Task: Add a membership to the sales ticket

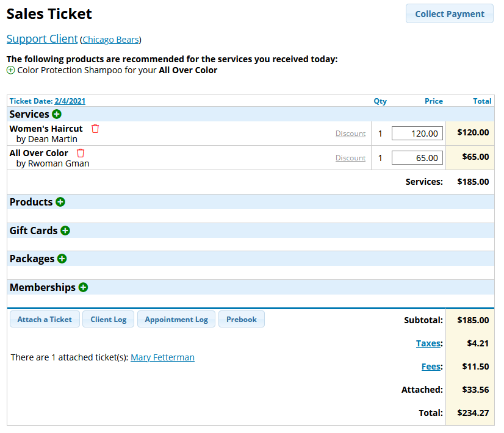Action: [x=83, y=287]
